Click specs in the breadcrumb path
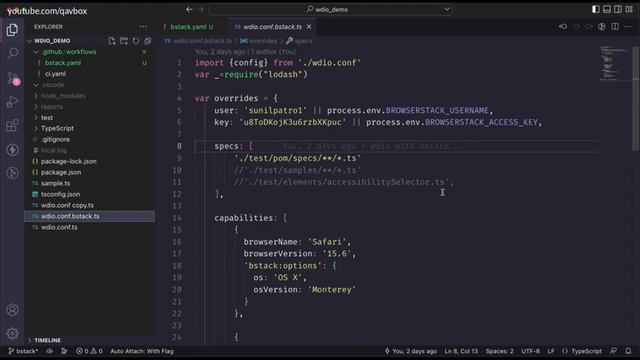640x360 pixels. pos(304,41)
